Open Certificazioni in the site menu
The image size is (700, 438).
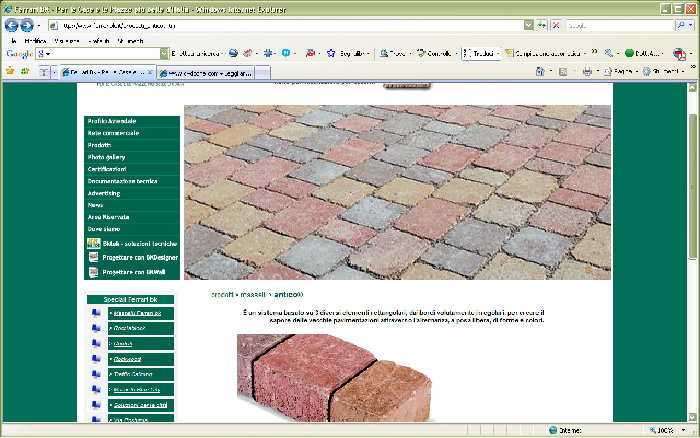click(x=132, y=169)
